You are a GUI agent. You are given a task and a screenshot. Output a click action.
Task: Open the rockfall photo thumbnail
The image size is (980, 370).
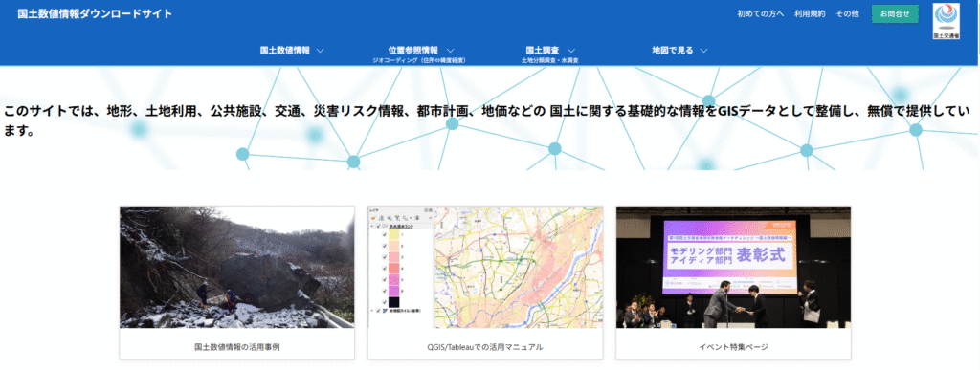pyautogui.click(x=237, y=267)
